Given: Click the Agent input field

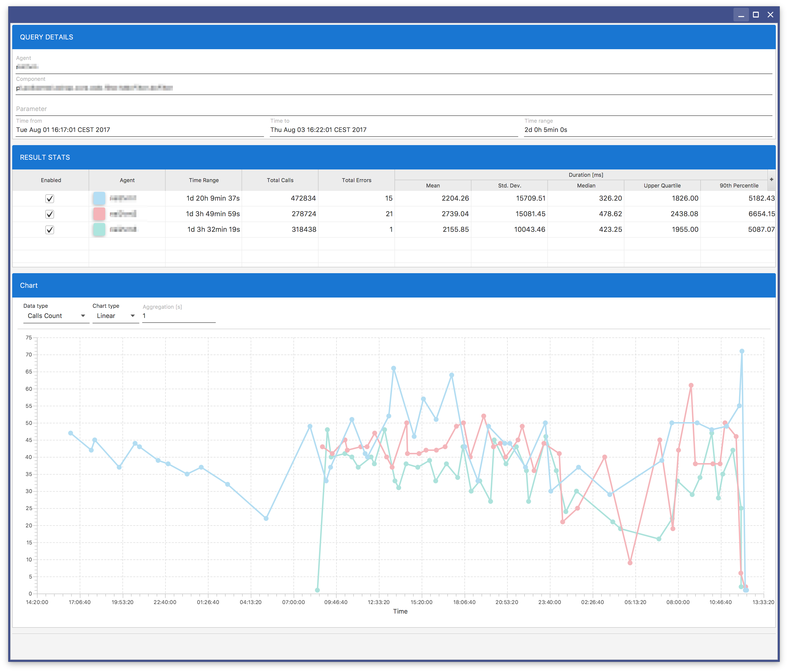Looking at the screenshot, I should click(394, 67).
